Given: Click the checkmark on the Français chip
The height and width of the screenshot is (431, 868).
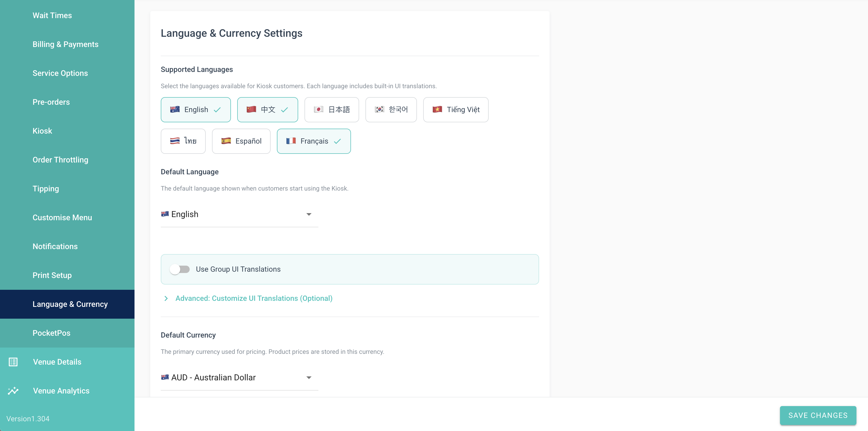Looking at the screenshot, I should point(337,141).
